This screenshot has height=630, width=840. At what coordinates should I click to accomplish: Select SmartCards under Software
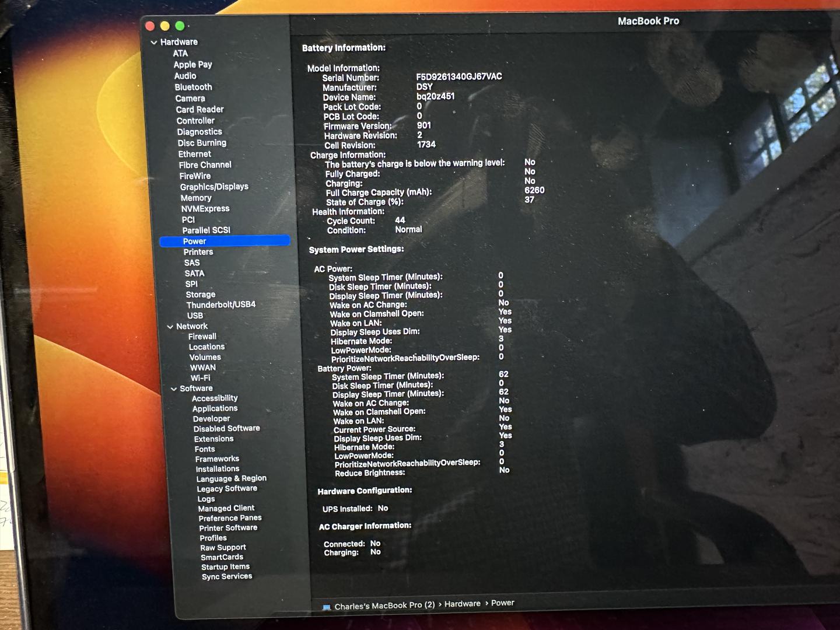point(222,557)
